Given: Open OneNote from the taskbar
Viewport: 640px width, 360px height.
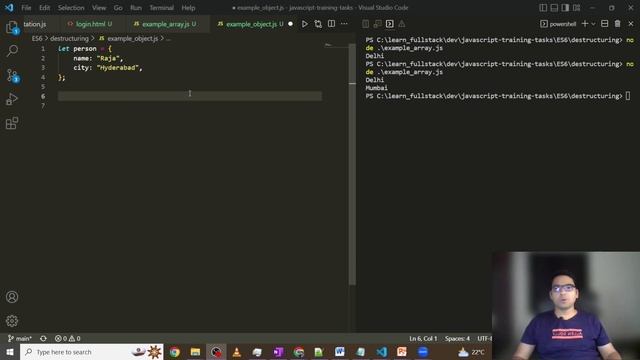Looking at the screenshot, I should tap(278, 352).
